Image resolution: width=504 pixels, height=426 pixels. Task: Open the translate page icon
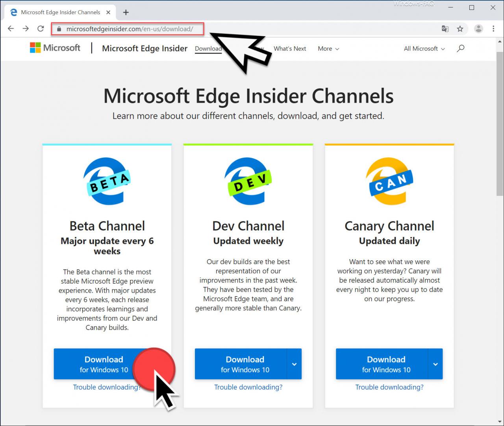[445, 29]
